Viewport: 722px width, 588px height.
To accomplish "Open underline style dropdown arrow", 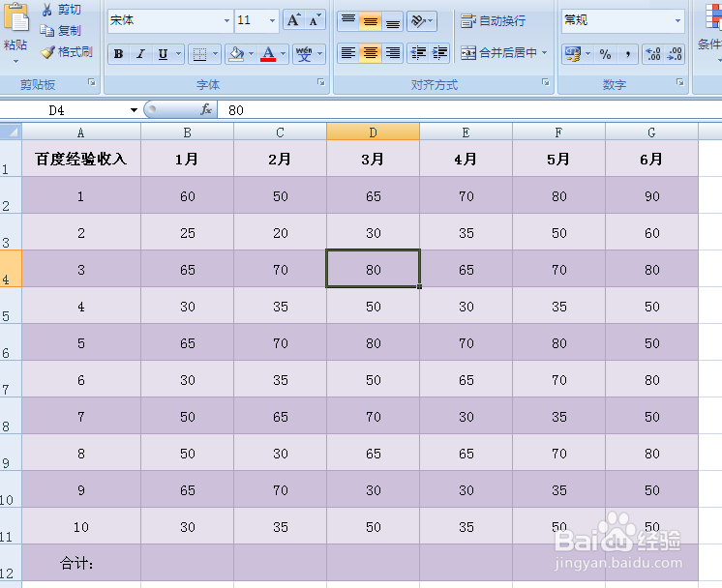I will pyautogui.click(x=178, y=54).
